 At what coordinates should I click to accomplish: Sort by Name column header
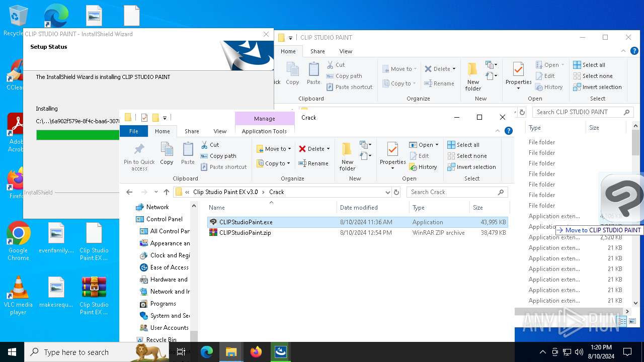(271, 208)
